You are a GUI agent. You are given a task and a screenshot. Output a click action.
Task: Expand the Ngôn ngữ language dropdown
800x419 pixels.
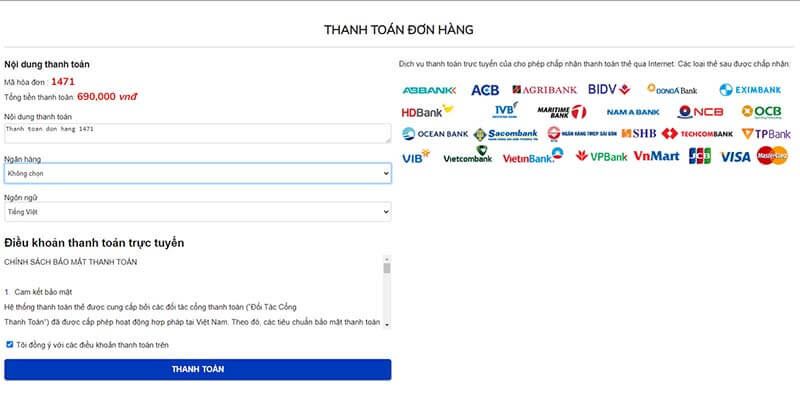(197, 212)
